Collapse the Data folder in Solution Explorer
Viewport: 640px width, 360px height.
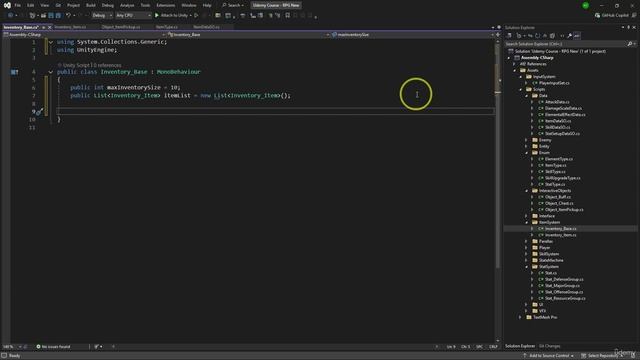[527, 96]
